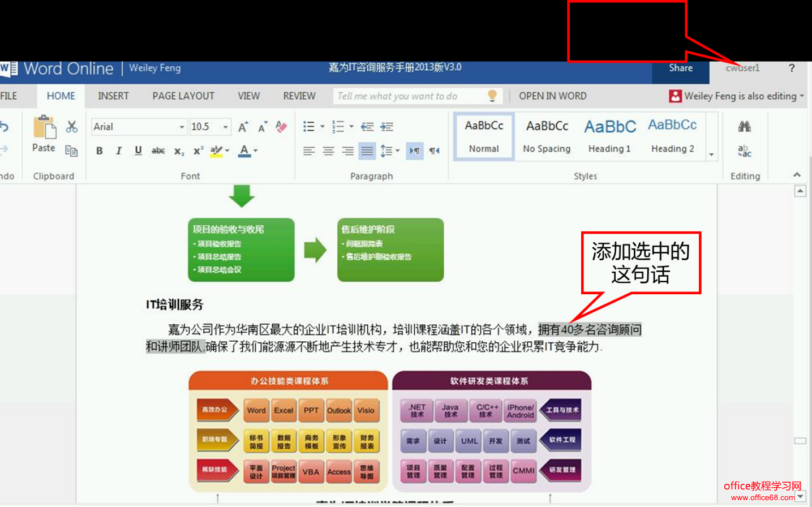Toggle subscript formatting

tap(179, 151)
